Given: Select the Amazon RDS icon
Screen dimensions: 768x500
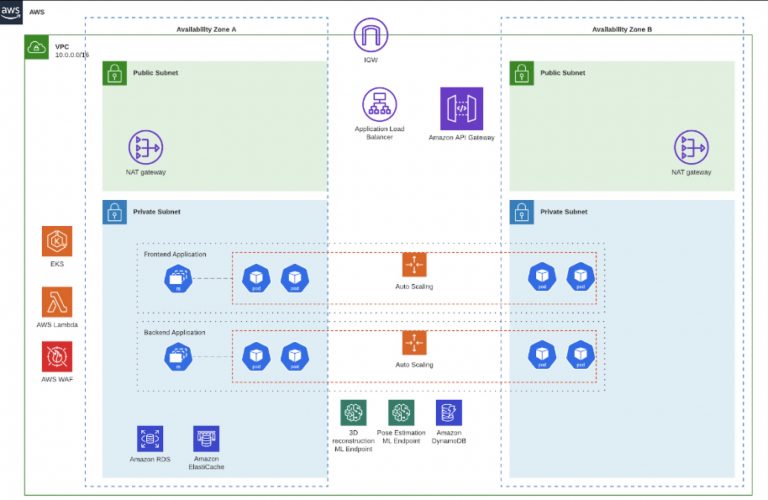Looking at the screenshot, I should pyautogui.click(x=150, y=438).
